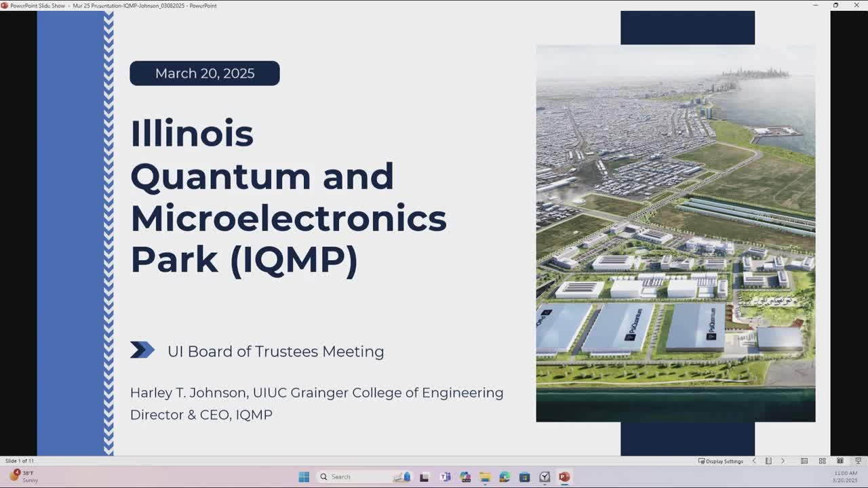This screenshot has width=868, height=488.
Task: Click the 'Director & CEO, IQMP' line
Action: tap(201, 414)
